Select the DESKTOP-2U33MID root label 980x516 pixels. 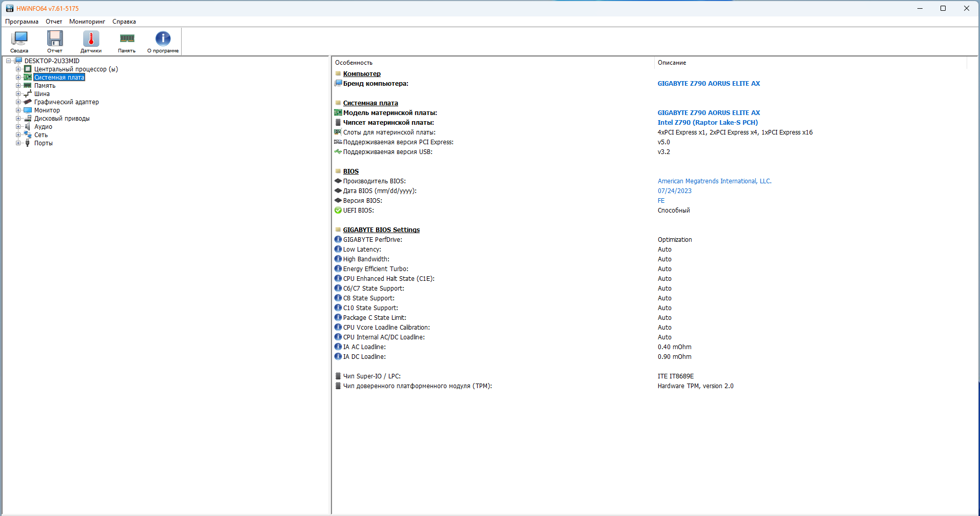52,61
